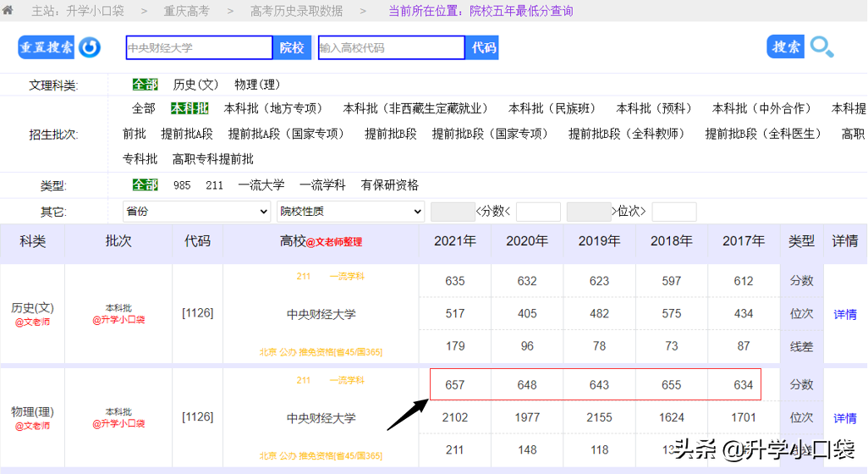Image resolution: width=868 pixels, height=474 pixels.
Task: Focus the 中央财经大学 school name input
Action: click(200, 47)
